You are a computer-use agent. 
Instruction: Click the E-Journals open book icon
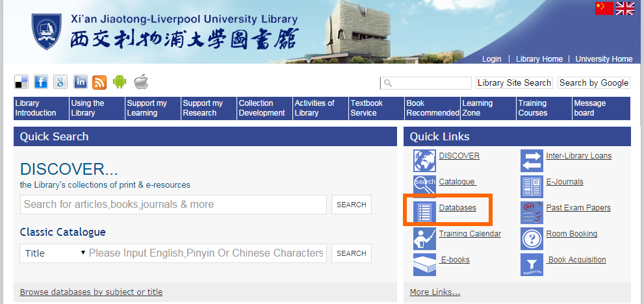[532, 186]
